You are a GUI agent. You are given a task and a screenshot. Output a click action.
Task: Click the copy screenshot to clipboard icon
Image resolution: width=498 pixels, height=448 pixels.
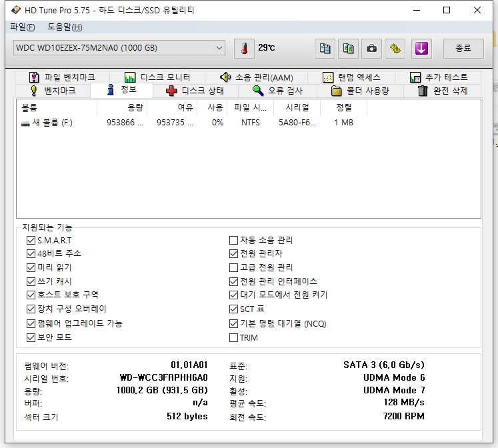pyautogui.click(x=348, y=49)
